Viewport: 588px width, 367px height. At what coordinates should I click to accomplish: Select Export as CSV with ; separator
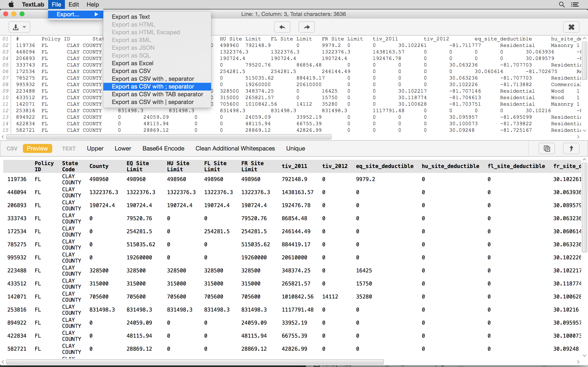[153, 86]
